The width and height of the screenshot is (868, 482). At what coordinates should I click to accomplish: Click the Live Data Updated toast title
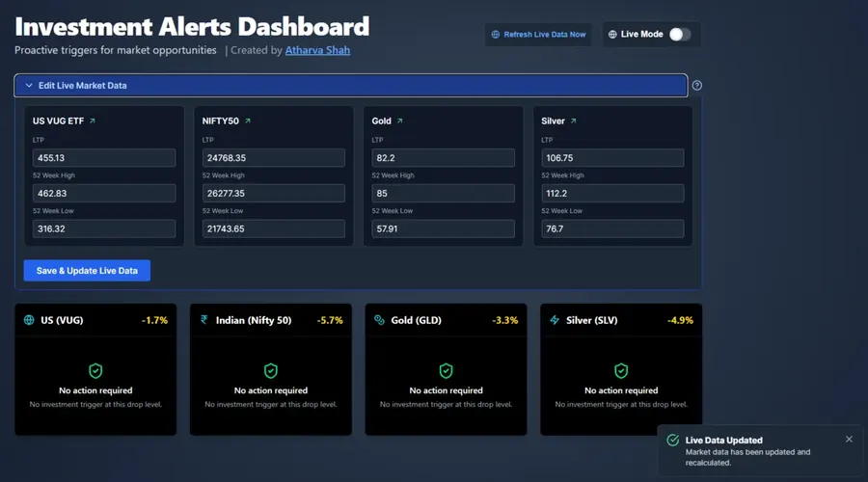(x=723, y=441)
